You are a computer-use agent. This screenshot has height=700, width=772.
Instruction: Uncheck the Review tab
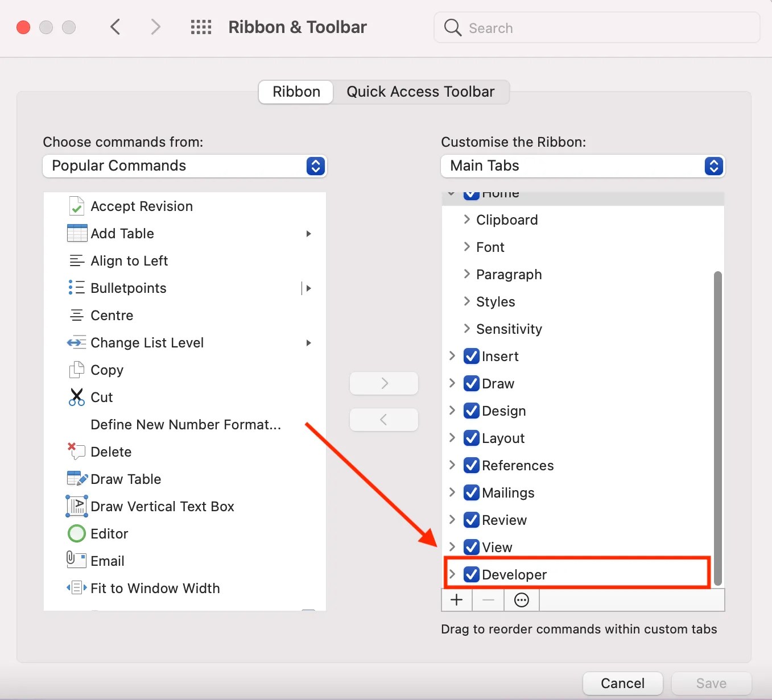[470, 520]
